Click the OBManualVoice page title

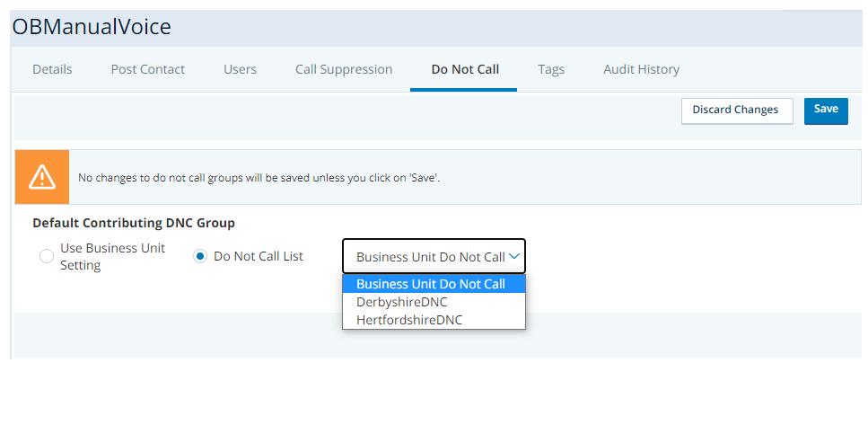click(92, 27)
